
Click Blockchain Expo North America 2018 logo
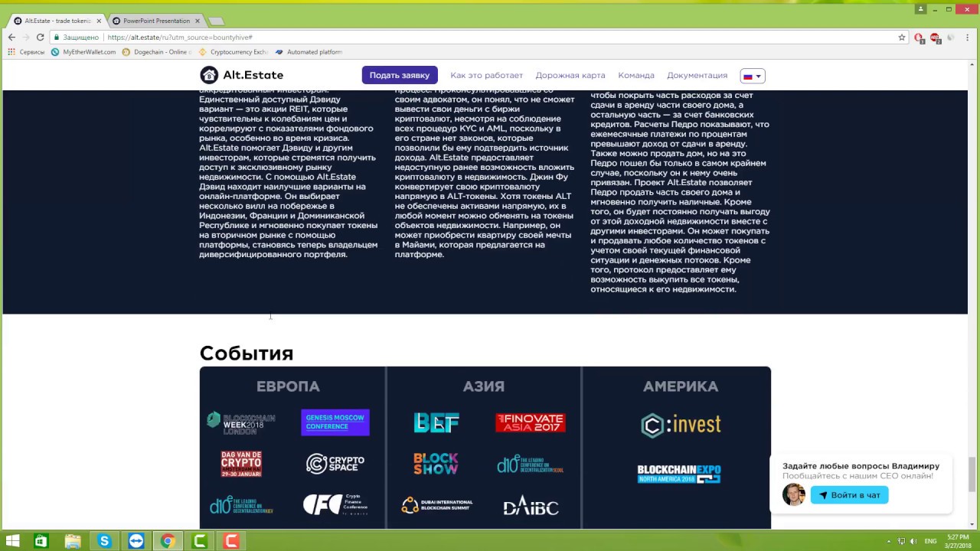pos(679,474)
